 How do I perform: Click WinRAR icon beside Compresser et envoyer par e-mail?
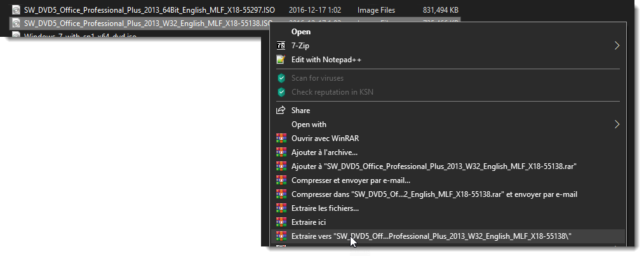(281, 180)
